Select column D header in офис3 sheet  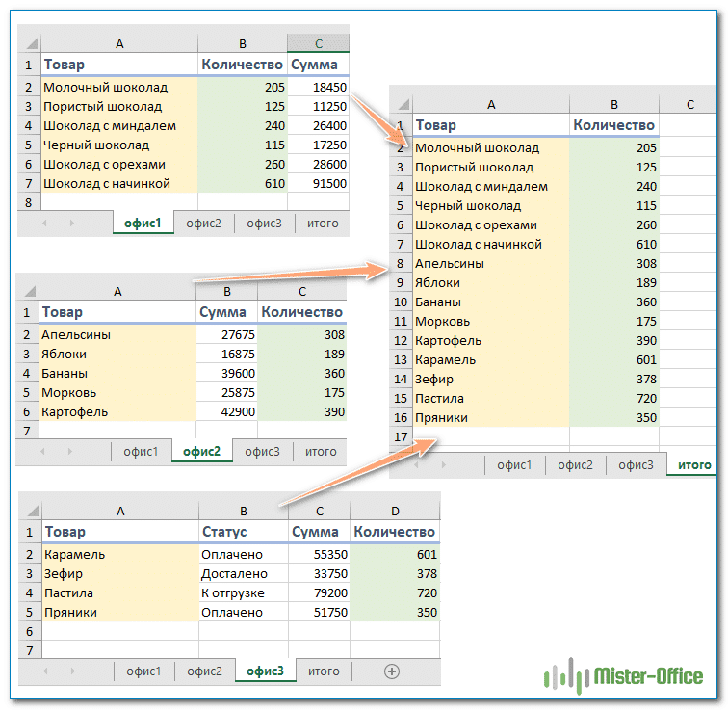(395, 512)
